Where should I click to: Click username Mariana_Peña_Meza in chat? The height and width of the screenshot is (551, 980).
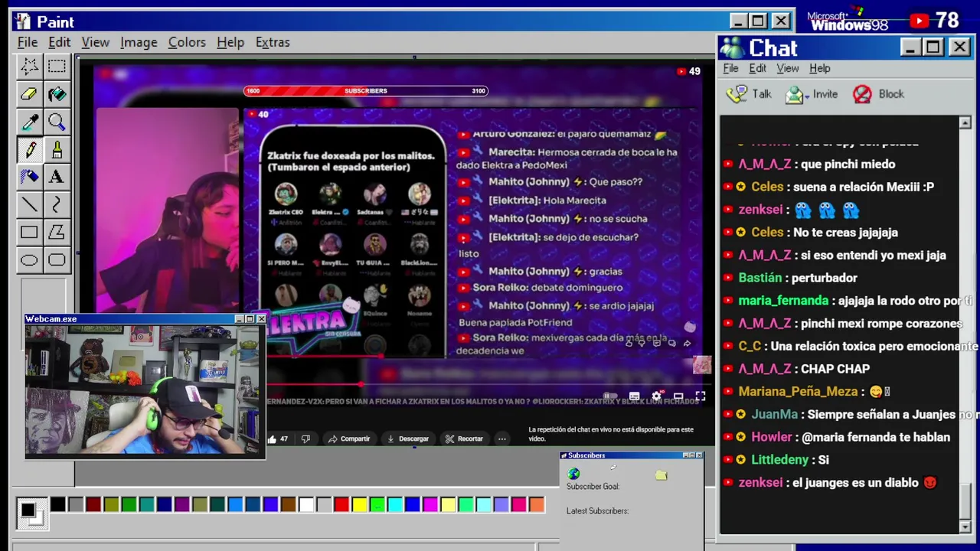[x=798, y=392]
